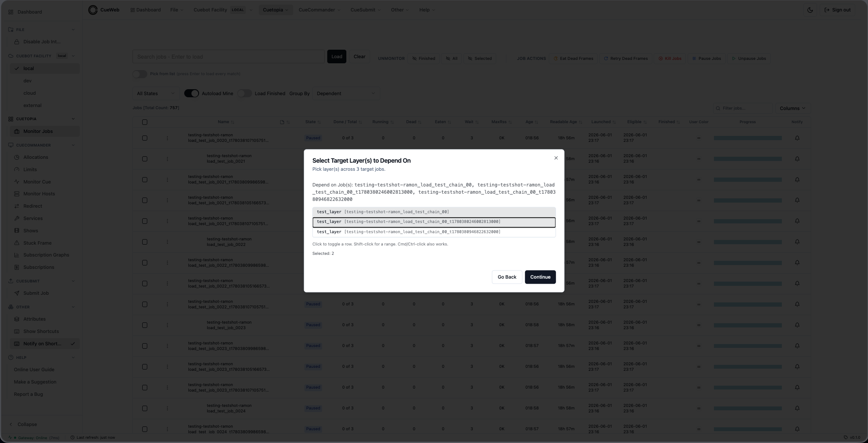Click Allocations sidebar icon
The image size is (868, 443).
click(x=17, y=157)
